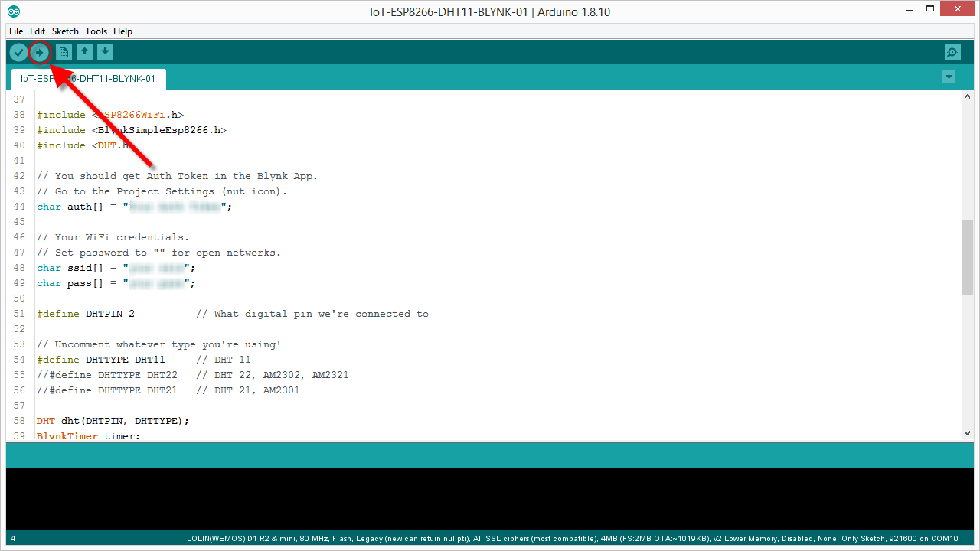This screenshot has height=551, width=980.
Task: Click the '// Your WiFi credentials.' comment
Action: coord(113,237)
